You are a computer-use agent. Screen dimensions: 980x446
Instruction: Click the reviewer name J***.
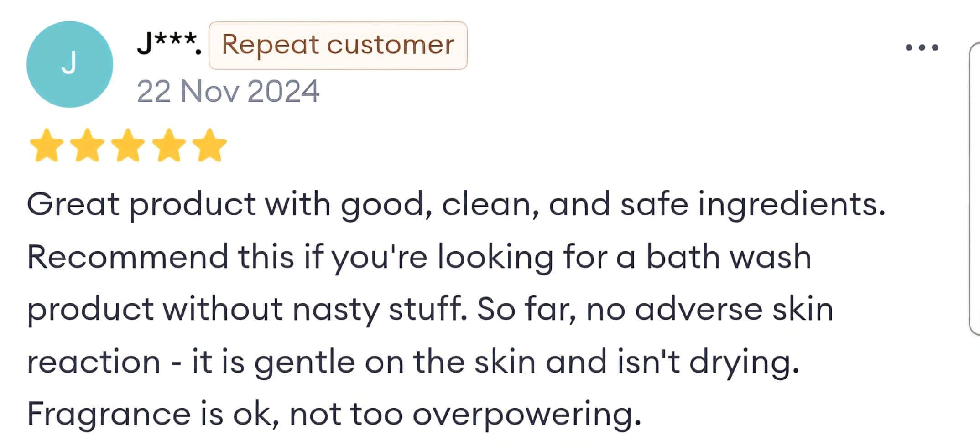(169, 44)
